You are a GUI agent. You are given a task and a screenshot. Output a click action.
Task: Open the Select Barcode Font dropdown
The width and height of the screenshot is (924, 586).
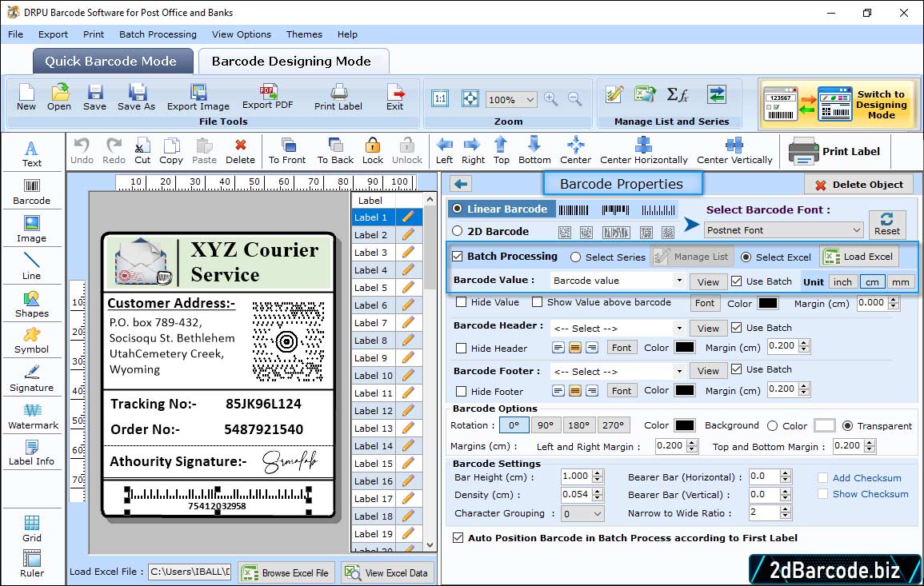pos(784,230)
